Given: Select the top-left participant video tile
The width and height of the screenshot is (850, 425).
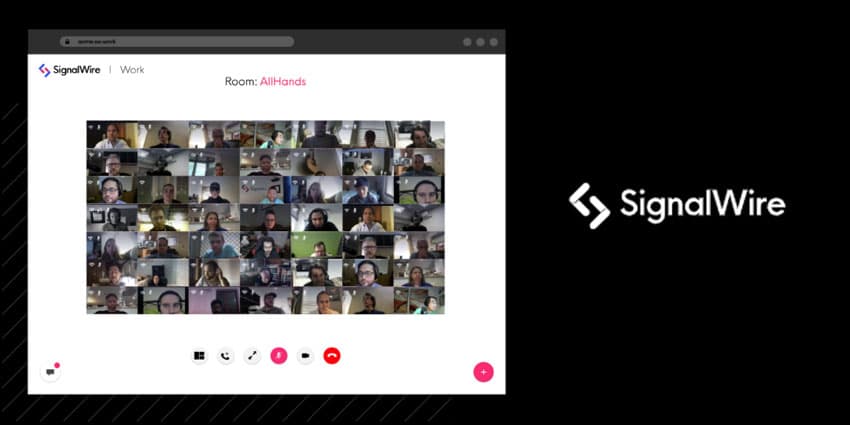Looking at the screenshot, I should coord(112,135).
